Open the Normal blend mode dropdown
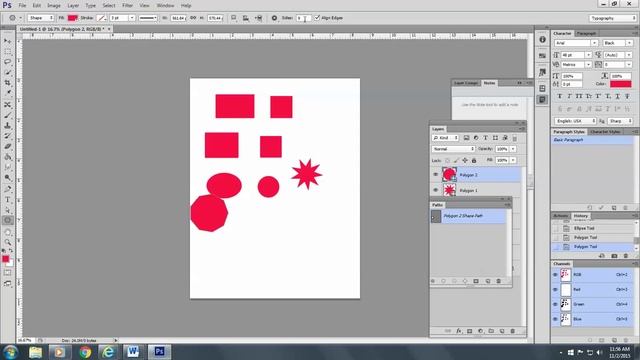Image resolution: width=640 pixels, height=360 pixels. (x=453, y=149)
